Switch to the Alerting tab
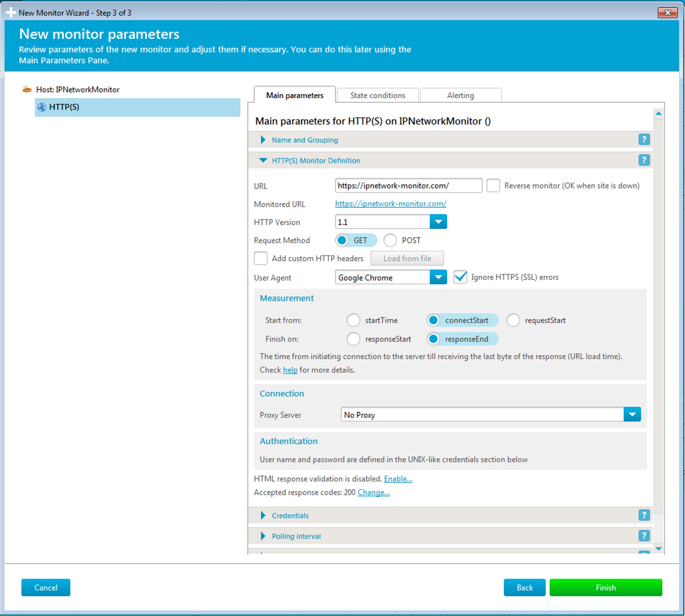Image resolution: width=685 pixels, height=616 pixels. (460, 95)
